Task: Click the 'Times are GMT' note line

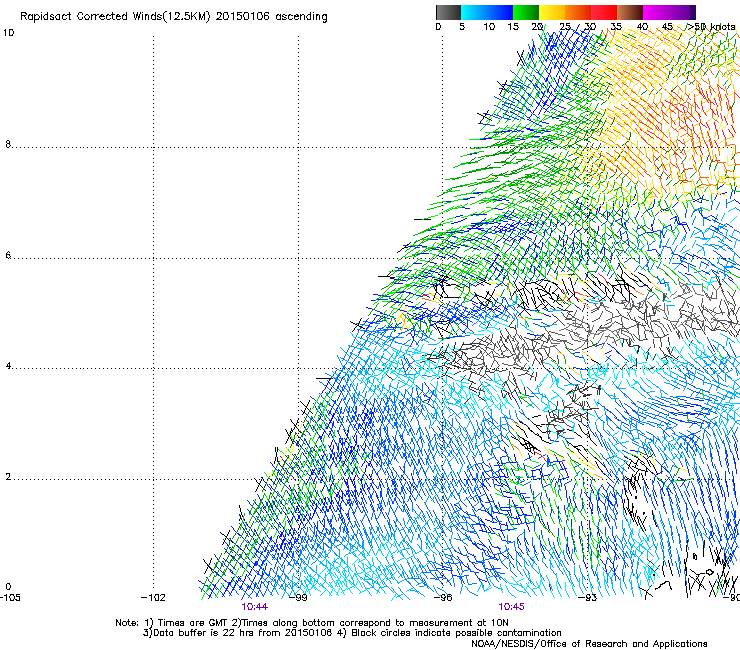Action: 311,623
